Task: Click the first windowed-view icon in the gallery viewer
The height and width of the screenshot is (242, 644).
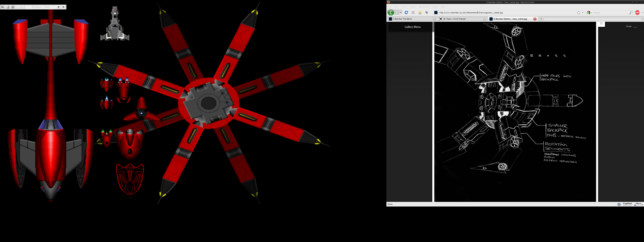Action: coord(532,56)
